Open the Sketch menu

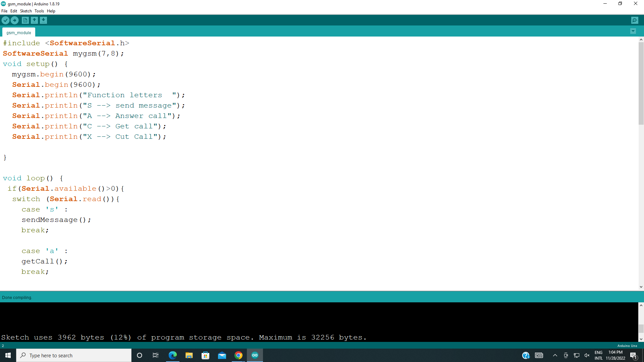25,11
